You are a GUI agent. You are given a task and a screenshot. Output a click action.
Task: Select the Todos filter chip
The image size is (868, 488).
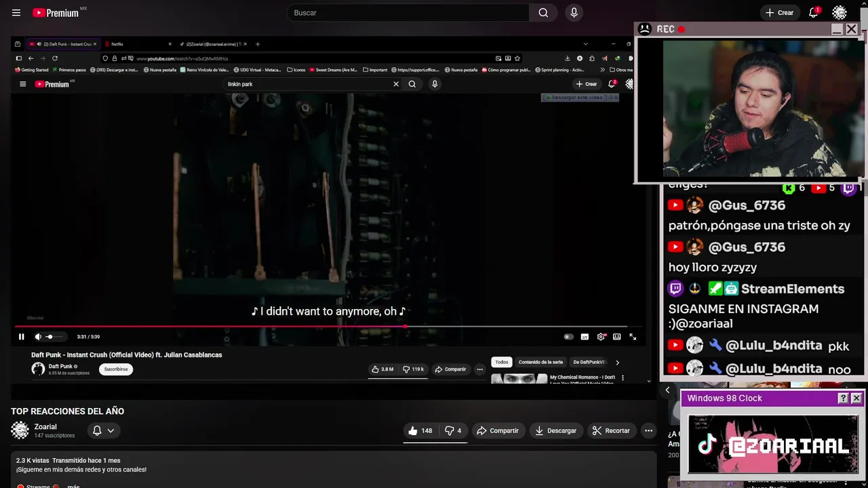tap(501, 362)
